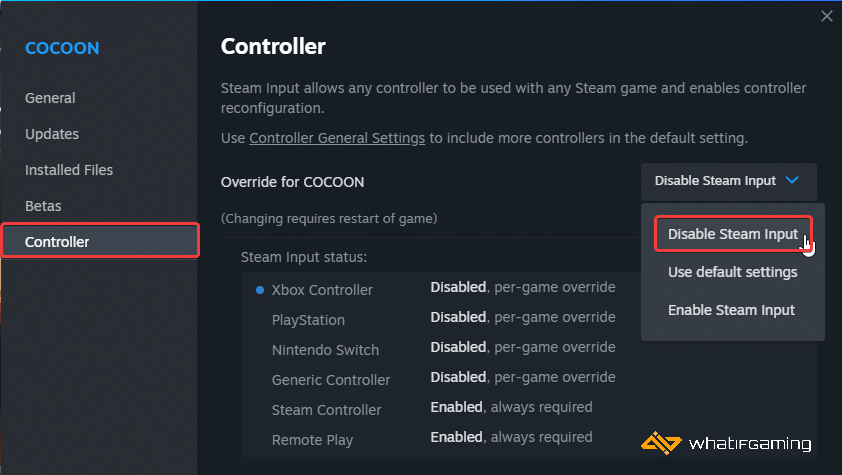
Task: Switch to the Updates section
Action: (52, 134)
